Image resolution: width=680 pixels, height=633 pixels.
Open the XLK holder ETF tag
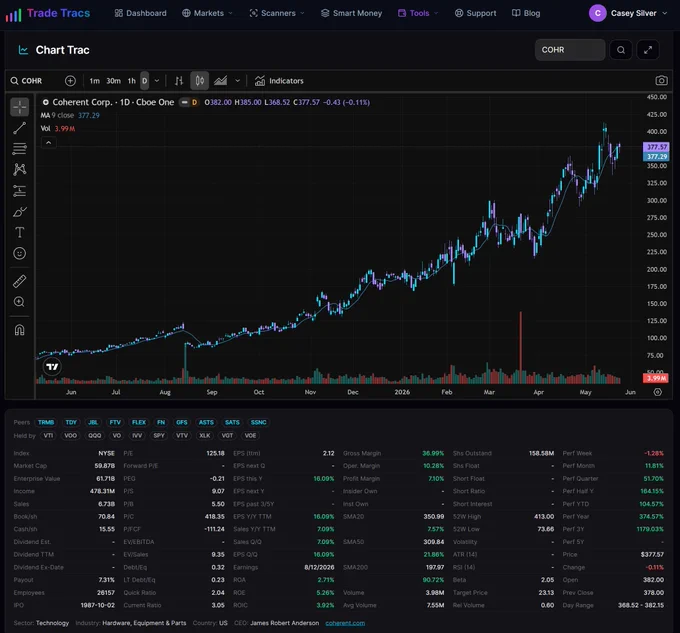205,436
